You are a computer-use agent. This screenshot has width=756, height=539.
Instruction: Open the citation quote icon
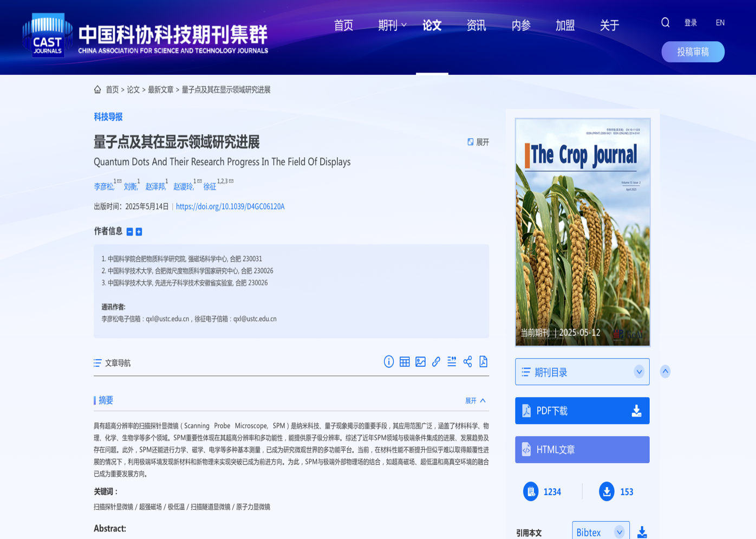(452, 362)
